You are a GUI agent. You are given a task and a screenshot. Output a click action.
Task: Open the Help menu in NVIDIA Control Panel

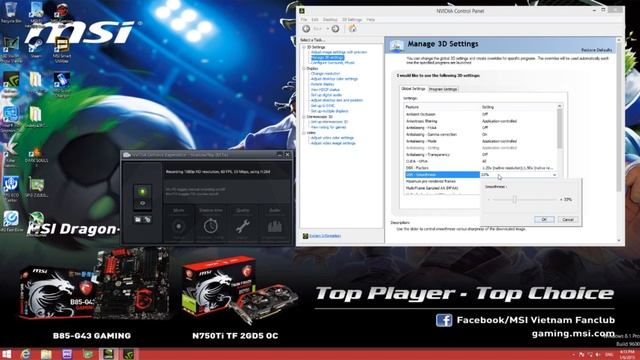coord(370,20)
